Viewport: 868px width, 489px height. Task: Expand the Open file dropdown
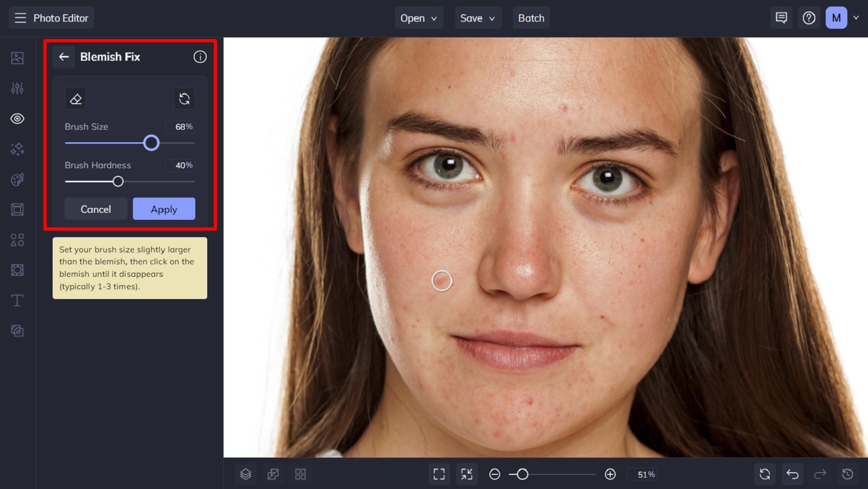(419, 17)
